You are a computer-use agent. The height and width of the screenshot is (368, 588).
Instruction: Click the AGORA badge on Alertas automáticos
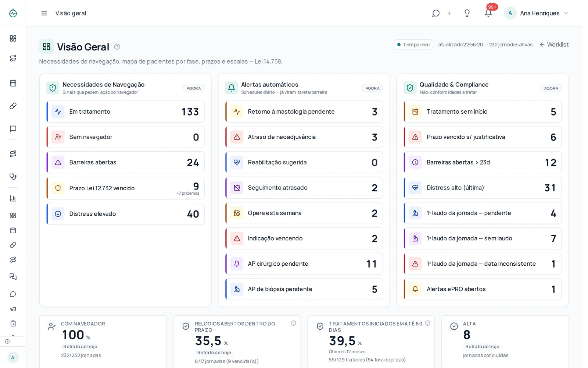point(373,88)
